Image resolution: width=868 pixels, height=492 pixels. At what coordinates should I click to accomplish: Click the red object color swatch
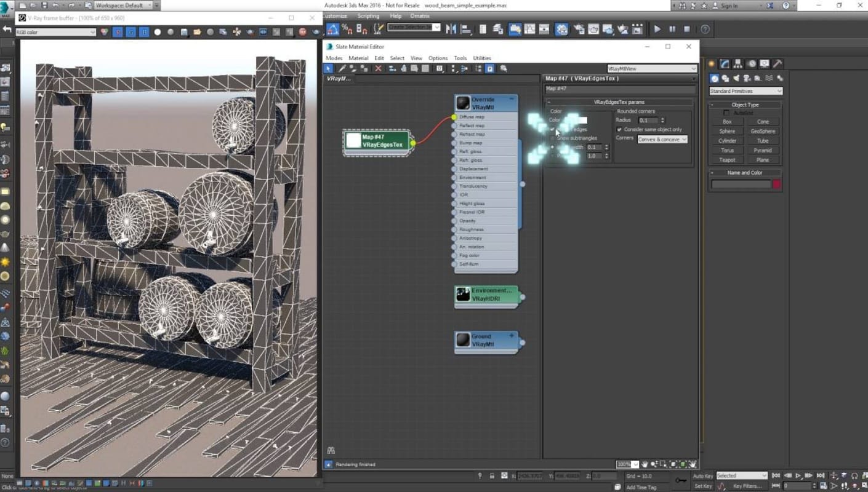coord(777,184)
